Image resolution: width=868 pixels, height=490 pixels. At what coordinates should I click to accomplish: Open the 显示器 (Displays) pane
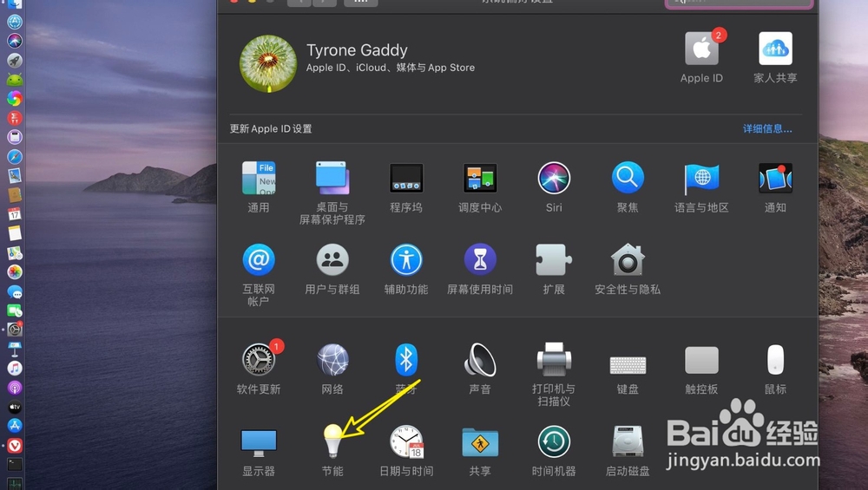(x=259, y=442)
